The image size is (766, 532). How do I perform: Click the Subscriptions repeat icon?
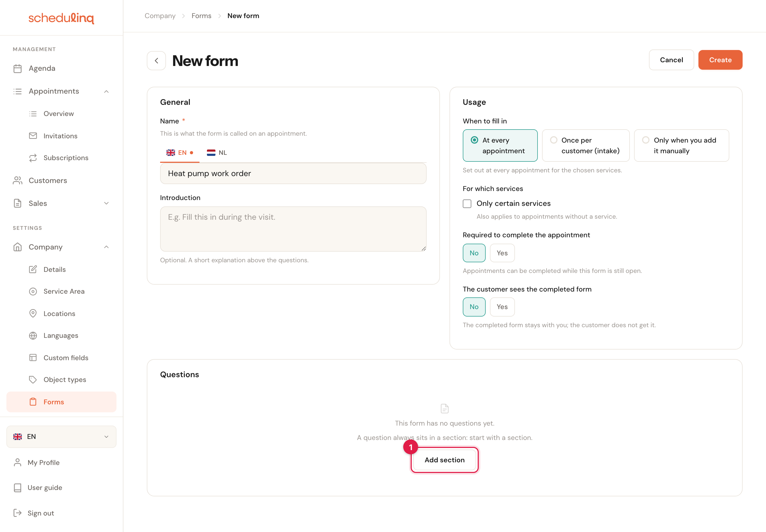pos(33,158)
